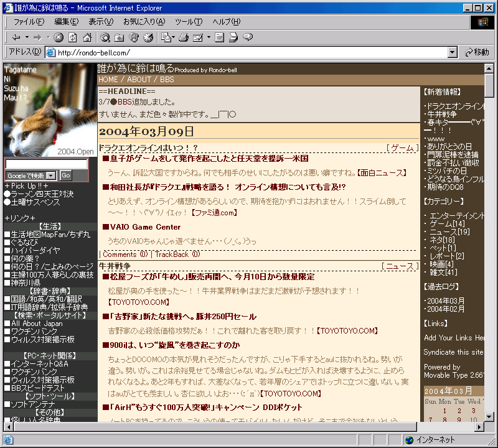The width and height of the screenshot is (498, 448).
Task: Click the Messenger speech bubble icon
Action: click(x=248, y=37)
